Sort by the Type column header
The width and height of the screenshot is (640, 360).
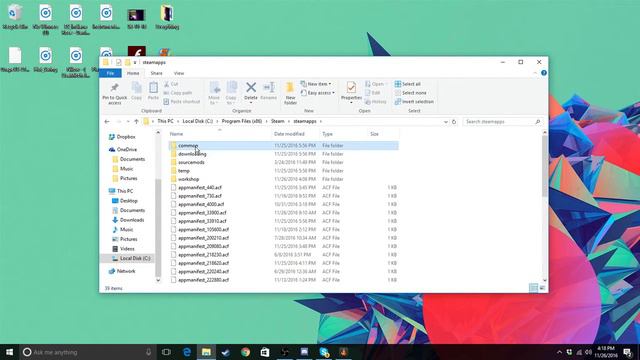point(344,134)
